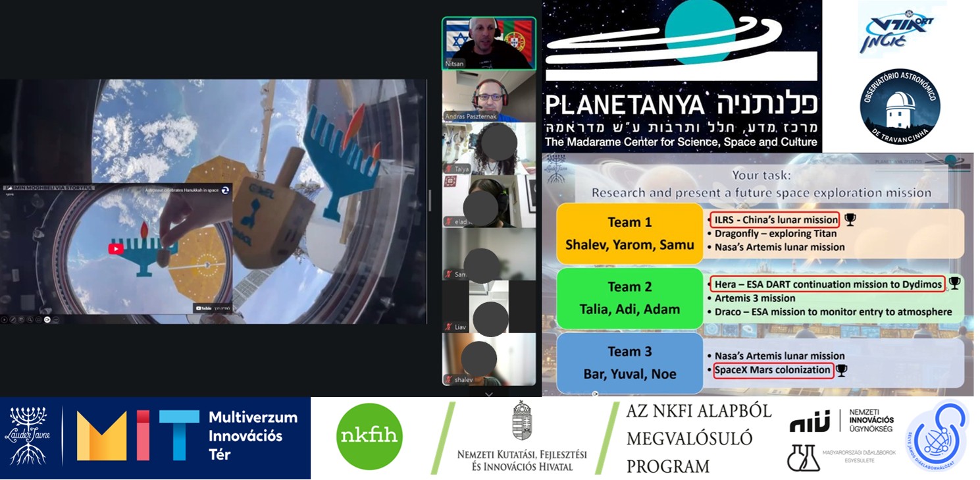Click the green nkfih circle logo
The height and width of the screenshot is (480, 980).
click(369, 437)
